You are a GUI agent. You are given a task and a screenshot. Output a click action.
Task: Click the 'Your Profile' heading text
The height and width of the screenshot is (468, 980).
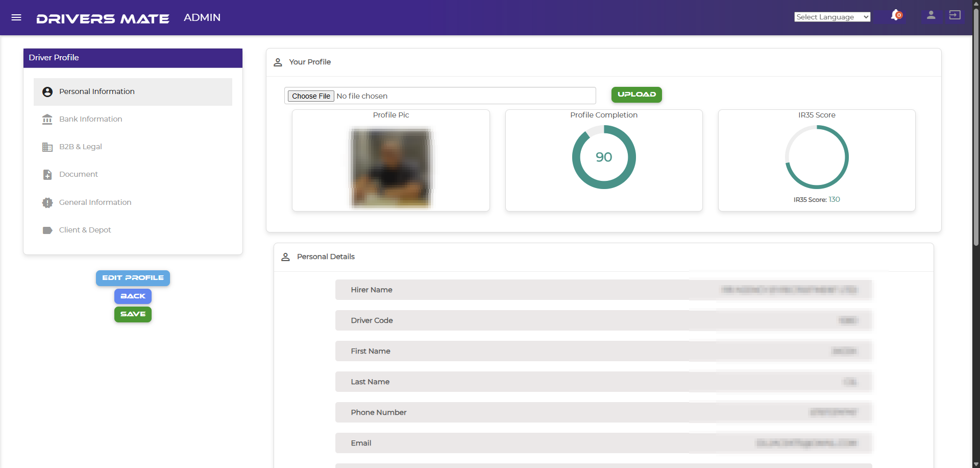coord(310,62)
